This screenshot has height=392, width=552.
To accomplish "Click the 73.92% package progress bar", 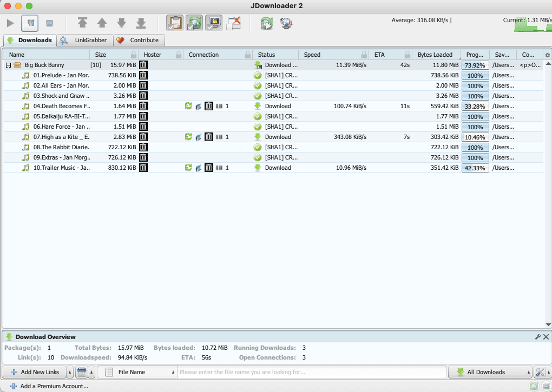I will [475, 64].
